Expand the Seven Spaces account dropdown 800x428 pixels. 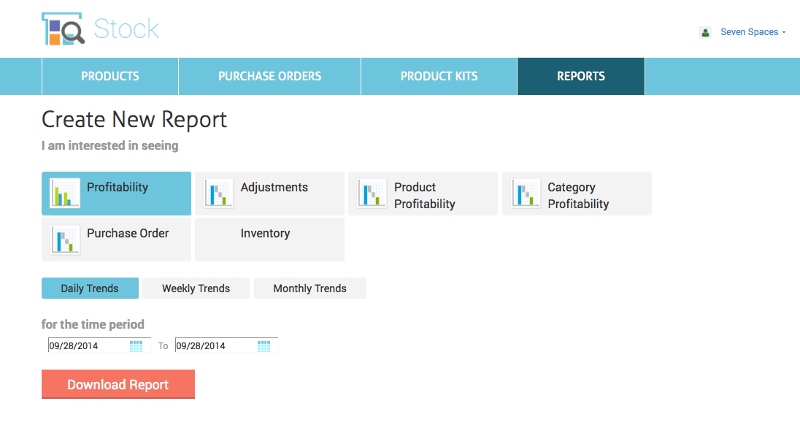click(x=750, y=32)
